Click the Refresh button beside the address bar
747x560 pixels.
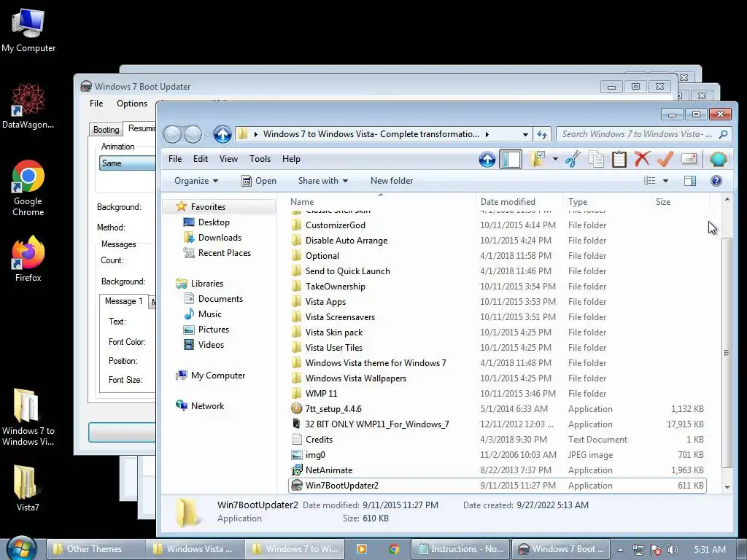point(542,135)
